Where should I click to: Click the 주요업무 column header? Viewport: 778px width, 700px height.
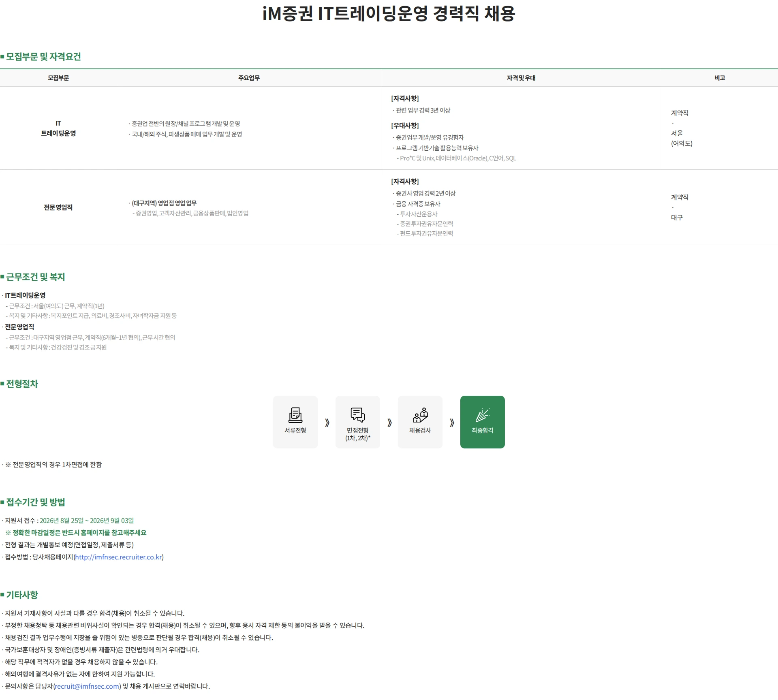249,78
